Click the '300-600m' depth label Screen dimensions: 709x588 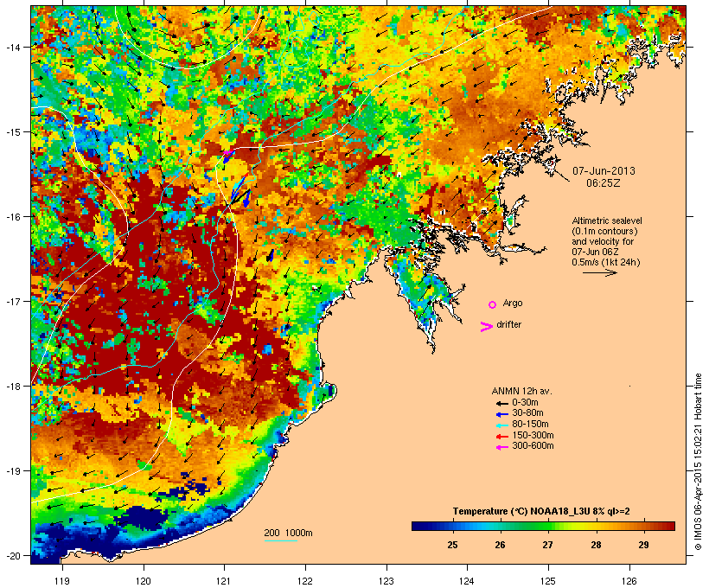533,446
